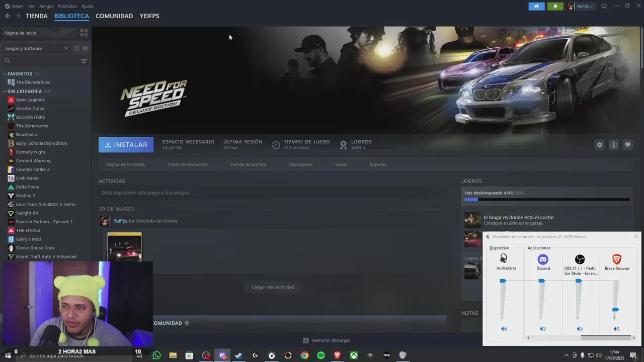Open the Amigos menu
Viewport: 644px width, 362px height.
pyautogui.click(x=46, y=6)
